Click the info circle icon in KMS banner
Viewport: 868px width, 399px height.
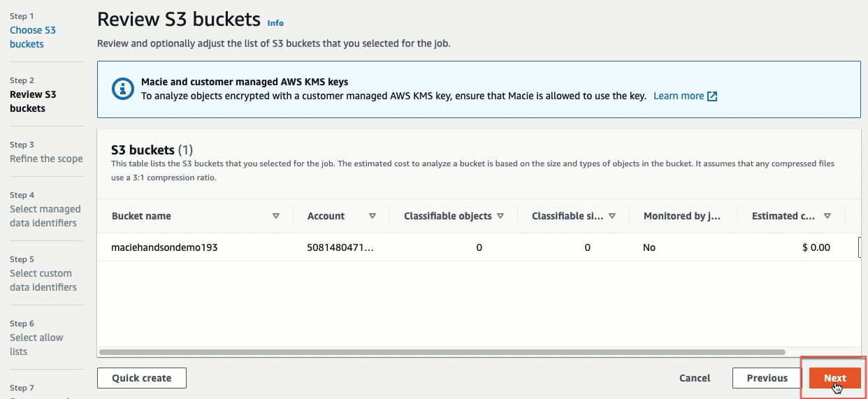pos(123,89)
